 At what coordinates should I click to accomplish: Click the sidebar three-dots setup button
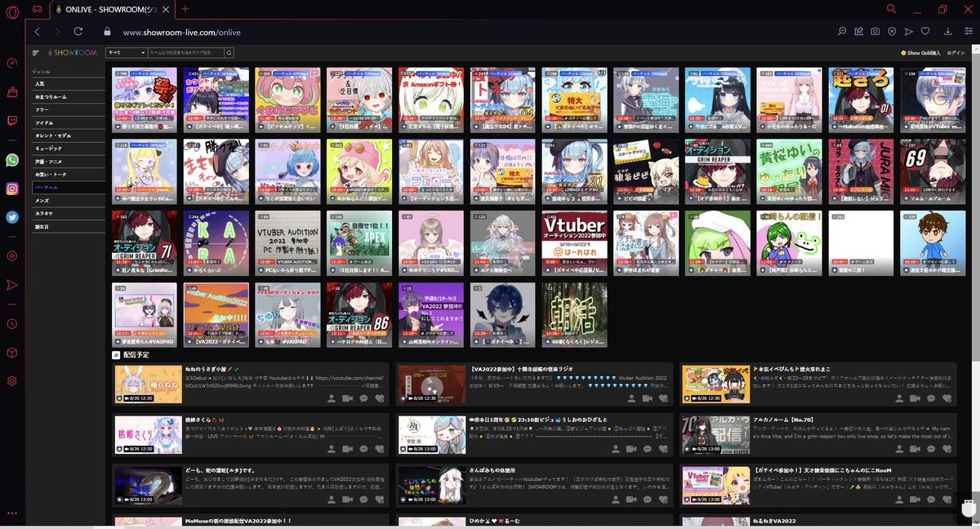(12, 513)
